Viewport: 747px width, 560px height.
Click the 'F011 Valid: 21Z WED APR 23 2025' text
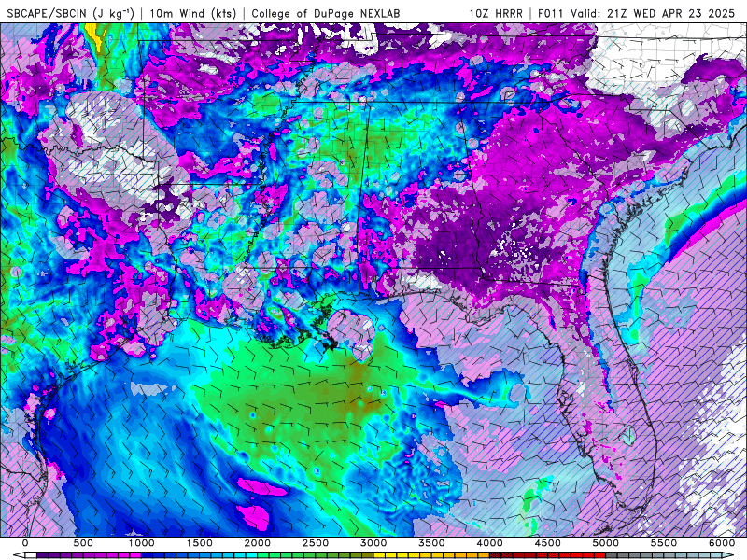[637, 13]
